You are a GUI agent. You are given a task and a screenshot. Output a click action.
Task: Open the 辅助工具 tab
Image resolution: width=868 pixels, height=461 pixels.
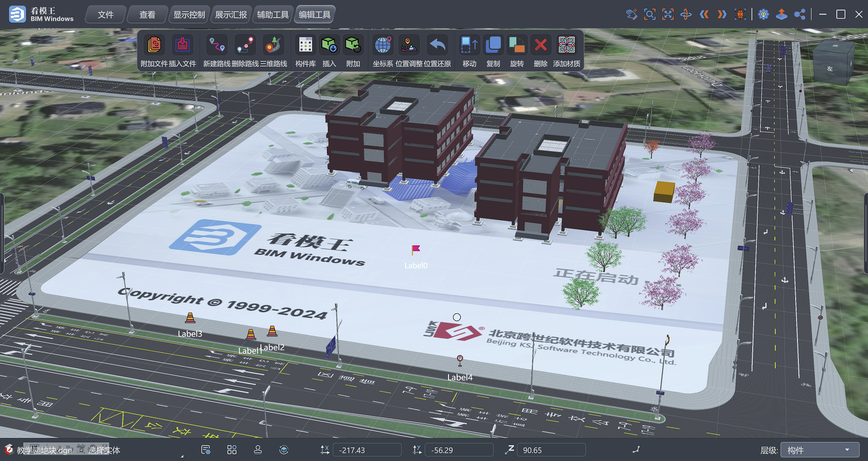273,15
